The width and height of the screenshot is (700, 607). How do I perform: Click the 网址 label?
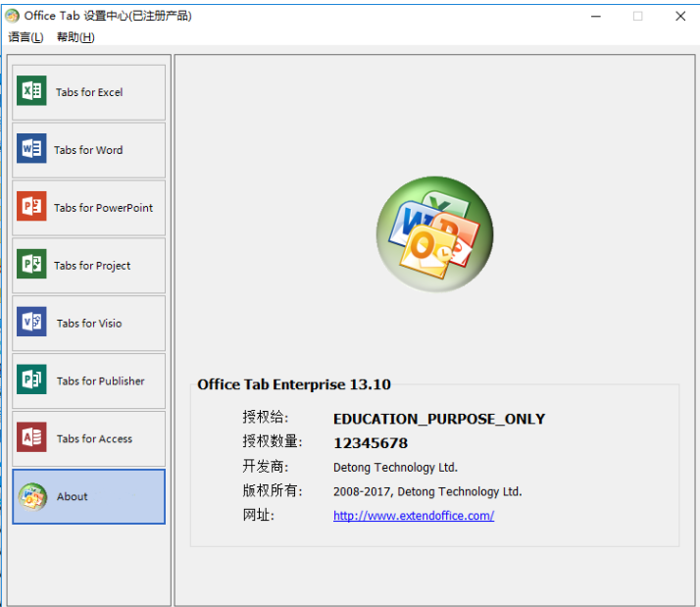click(x=259, y=515)
